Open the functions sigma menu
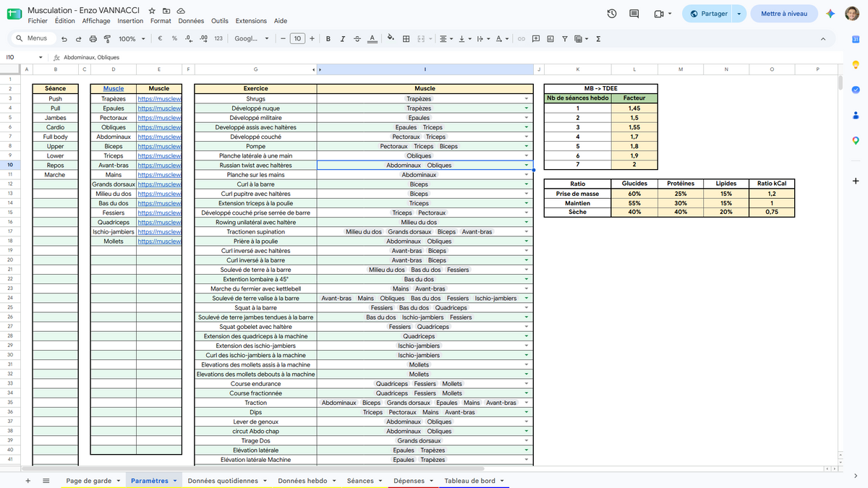The image size is (868, 488). pyautogui.click(x=598, y=39)
